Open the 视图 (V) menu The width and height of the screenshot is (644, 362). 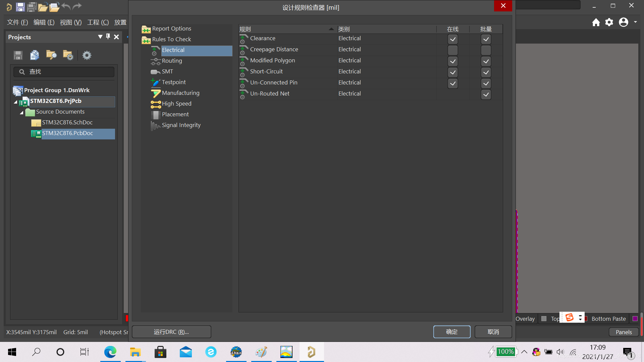(70, 22)
